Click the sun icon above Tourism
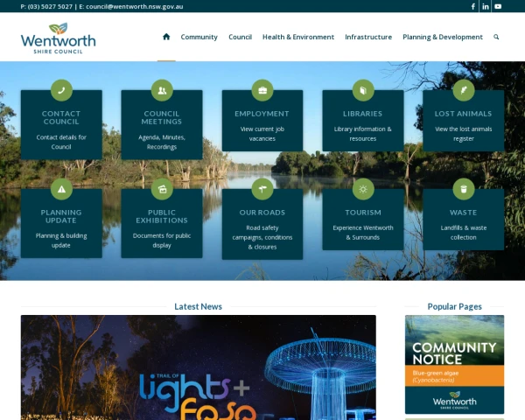This screenshot has height=420, width=525. (x=363, y=189)
